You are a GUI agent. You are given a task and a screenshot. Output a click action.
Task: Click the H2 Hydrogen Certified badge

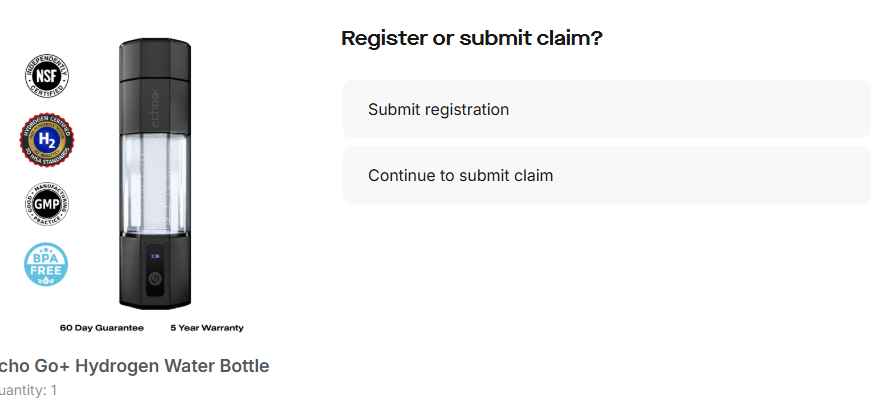[47, 140]
